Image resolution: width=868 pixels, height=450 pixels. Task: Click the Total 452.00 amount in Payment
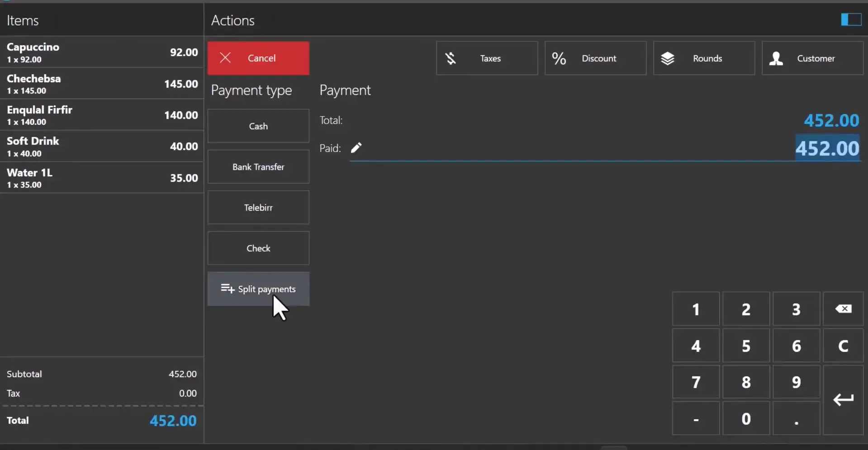pyautogui.click(x=831, y=120)
